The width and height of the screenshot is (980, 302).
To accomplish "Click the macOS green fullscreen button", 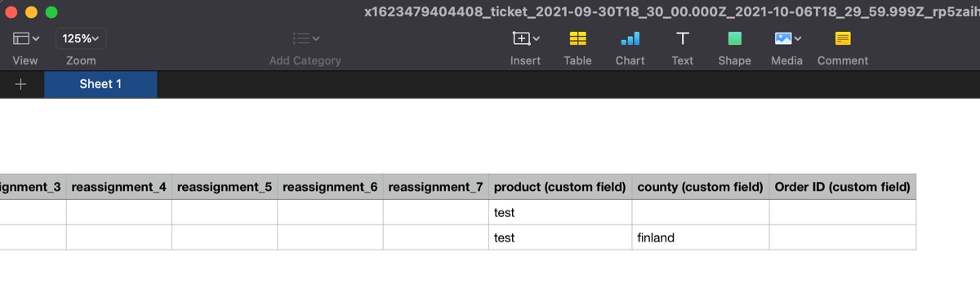I will [x=51, y=12].
